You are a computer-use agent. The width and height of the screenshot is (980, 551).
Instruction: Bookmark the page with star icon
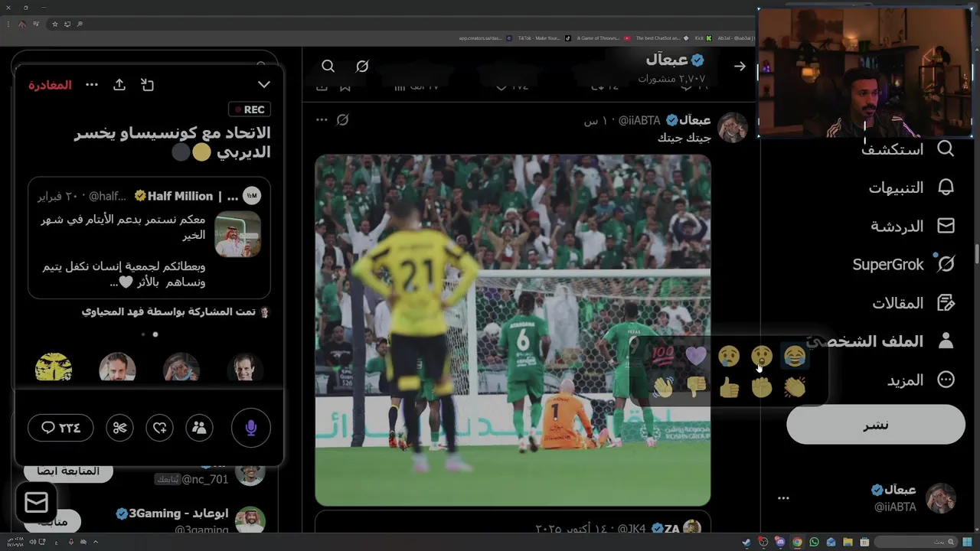(x=54, y=24)
